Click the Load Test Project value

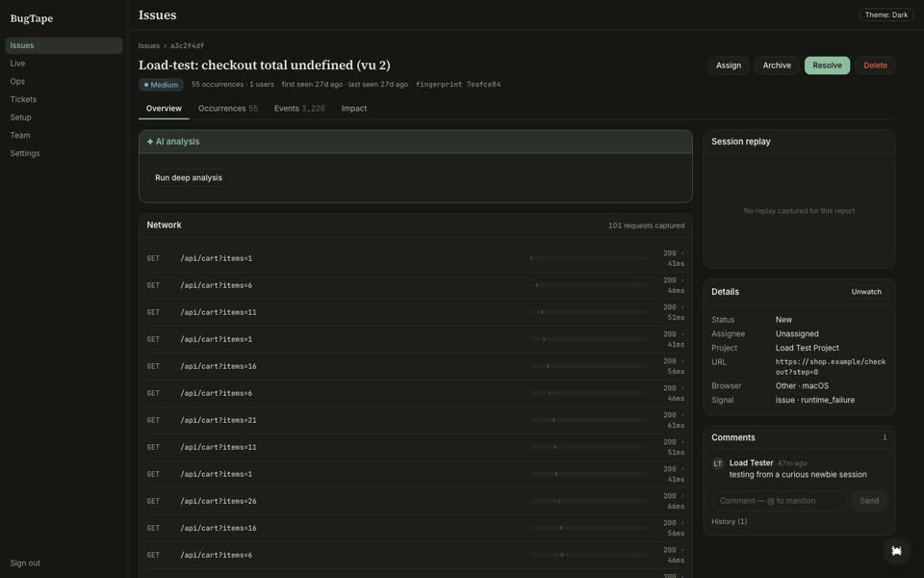(807, 348)
